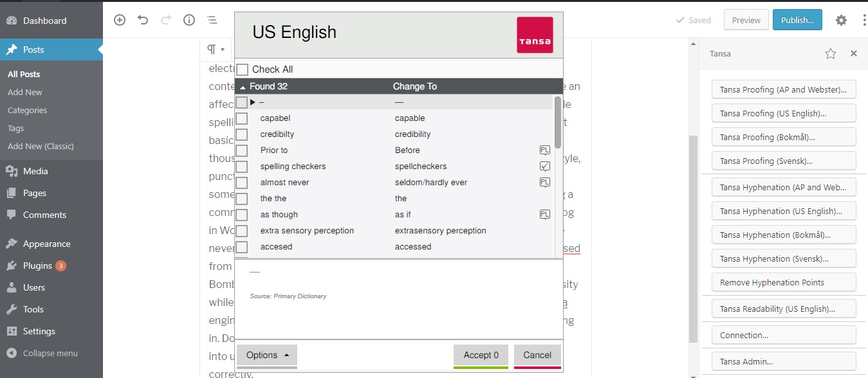
Task: Click the paragraph block type icon
Action: click(211, 50)
